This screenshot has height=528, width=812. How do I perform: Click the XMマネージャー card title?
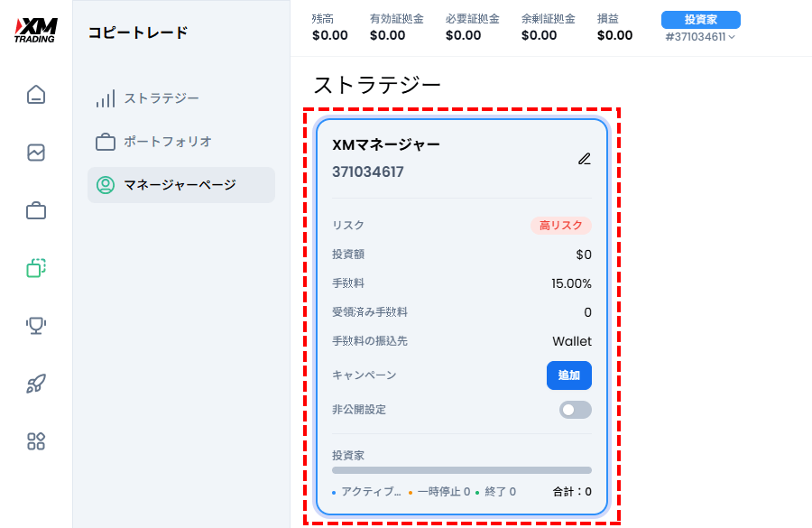tap(386, 144)
